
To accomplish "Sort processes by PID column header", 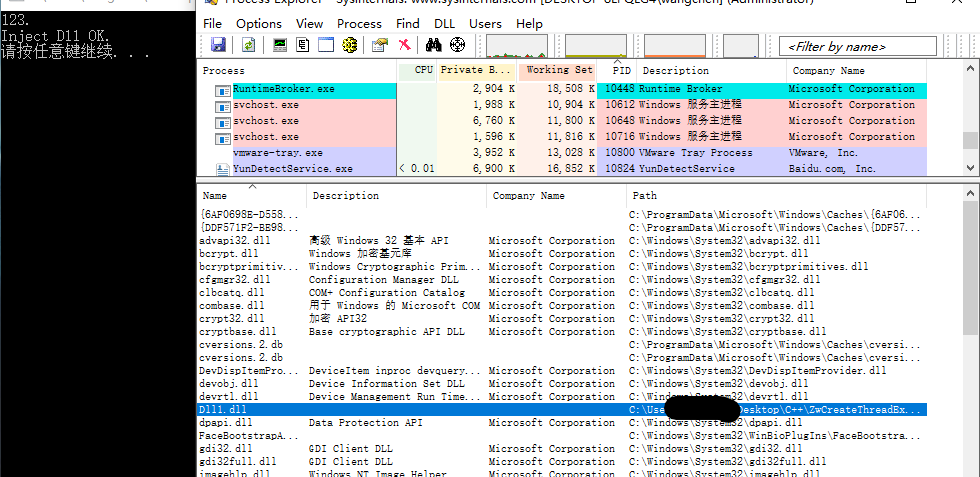I will coord(621,71).
